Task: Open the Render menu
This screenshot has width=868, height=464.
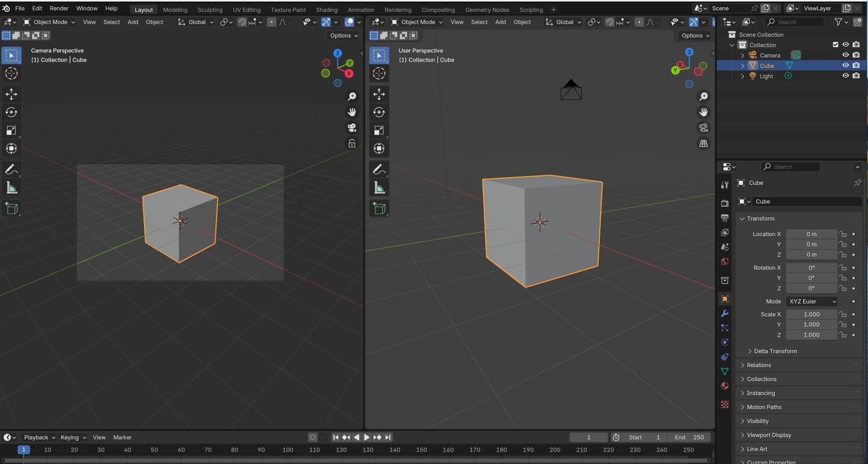Action: click(x=59, y=8)
